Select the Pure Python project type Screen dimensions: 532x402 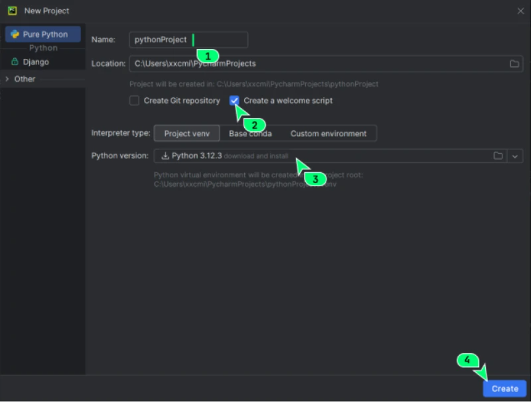pyautogui.click(x=43, y=34)
